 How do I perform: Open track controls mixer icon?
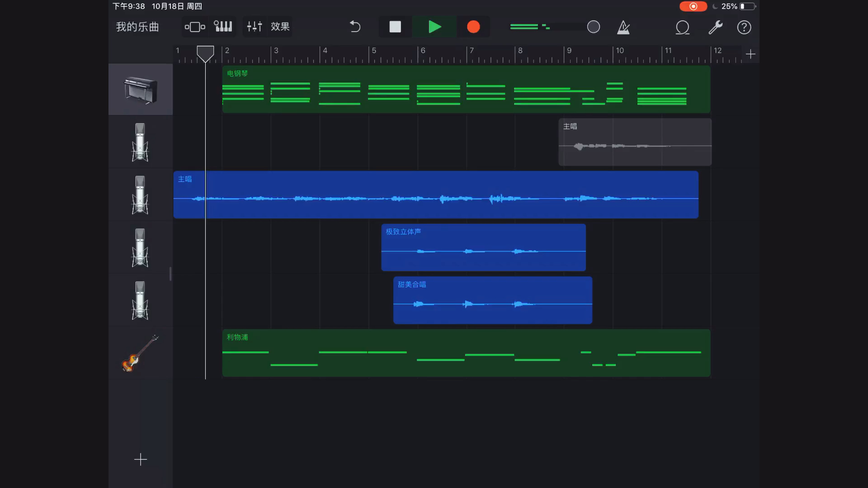point(255,27)
